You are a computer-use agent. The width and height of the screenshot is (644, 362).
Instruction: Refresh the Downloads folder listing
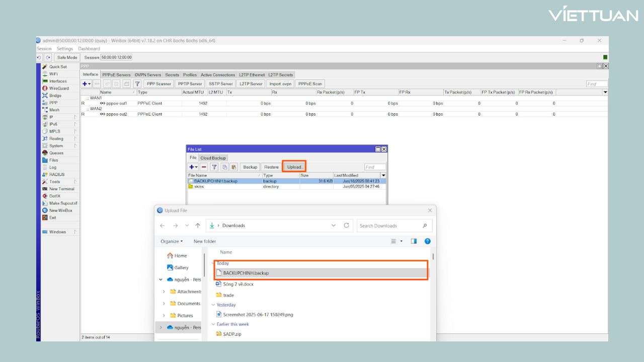tap(346, 226)
